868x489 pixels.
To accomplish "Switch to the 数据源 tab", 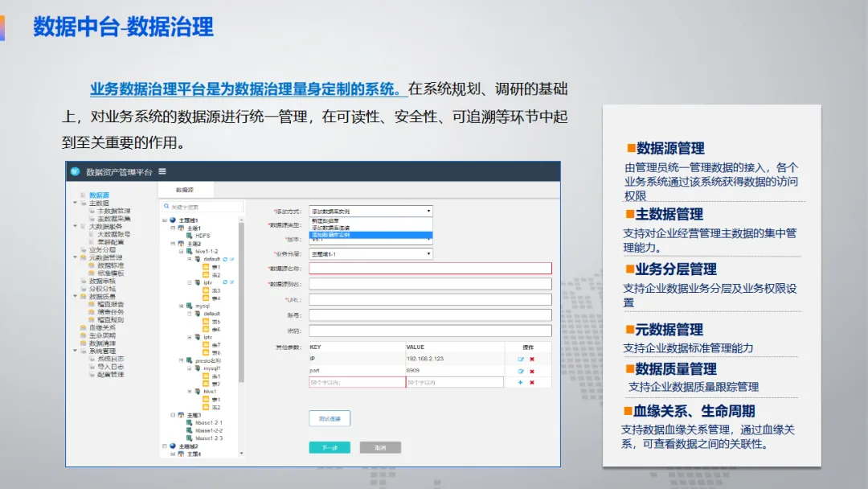I will [x=185, y=190].
